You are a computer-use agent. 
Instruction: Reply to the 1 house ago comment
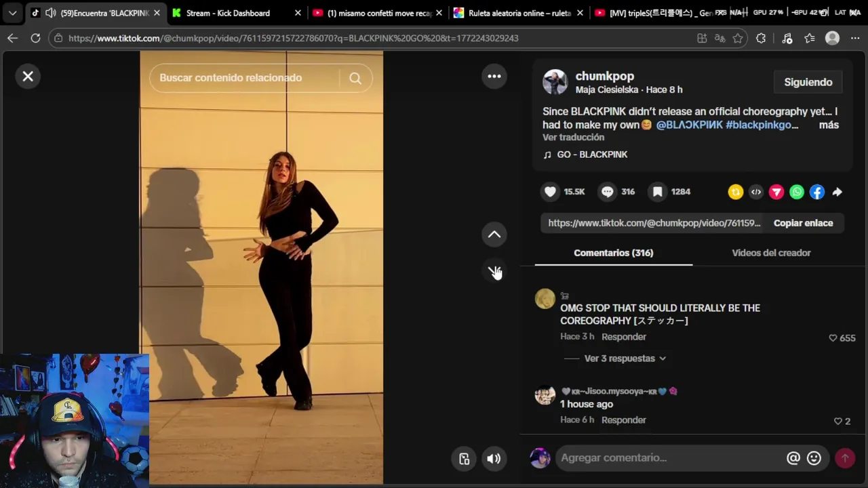pyautogui.click(x=624, y=420)
